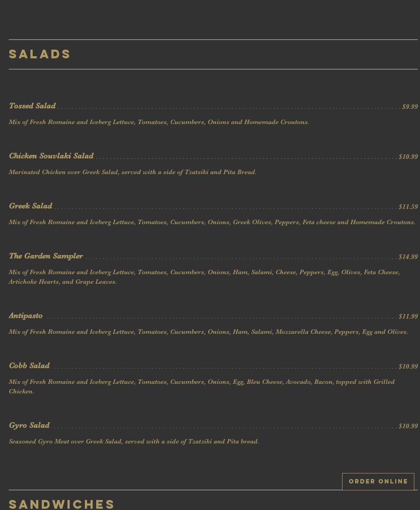Click the Chicken Souvlaki Salad price
Viewport: 420px width, 510px height.
(x=408, y=157)
